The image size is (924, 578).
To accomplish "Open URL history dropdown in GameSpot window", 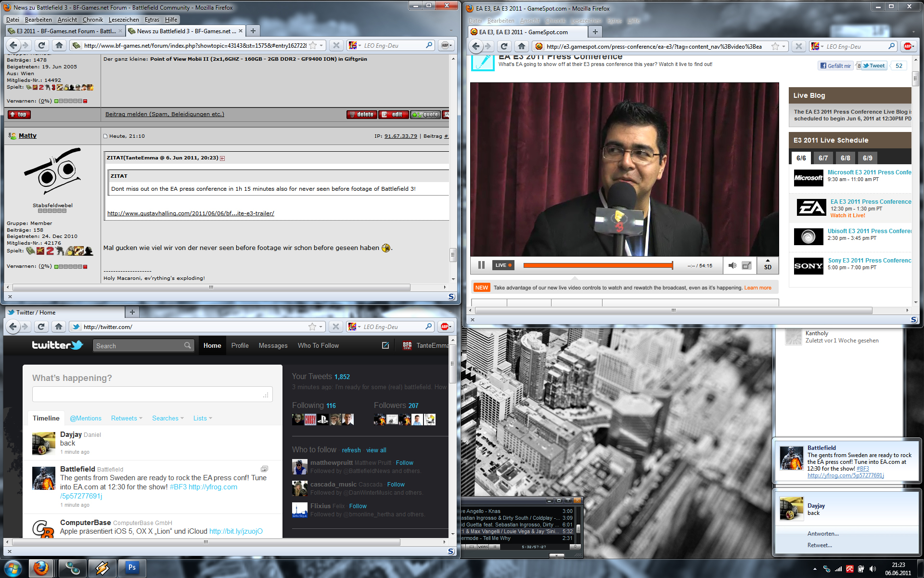I will [x=784, y=46].
